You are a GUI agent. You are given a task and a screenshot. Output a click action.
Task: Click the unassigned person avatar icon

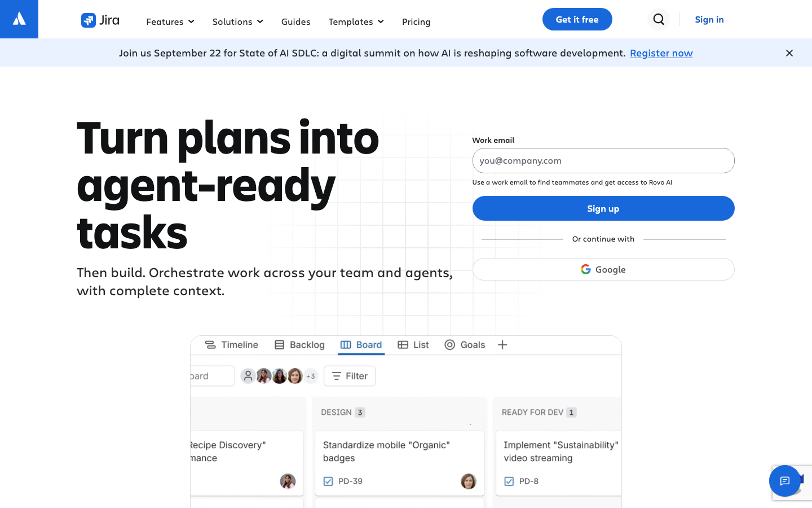coord(248,376)
